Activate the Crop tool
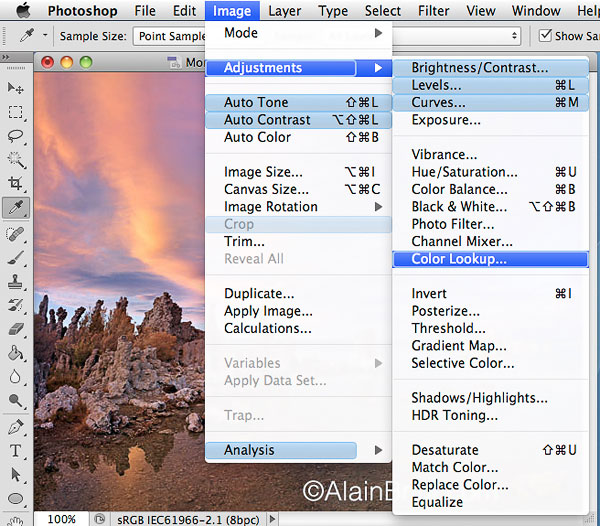Screen dimensions: 600x526 click(x=16, y=184)
